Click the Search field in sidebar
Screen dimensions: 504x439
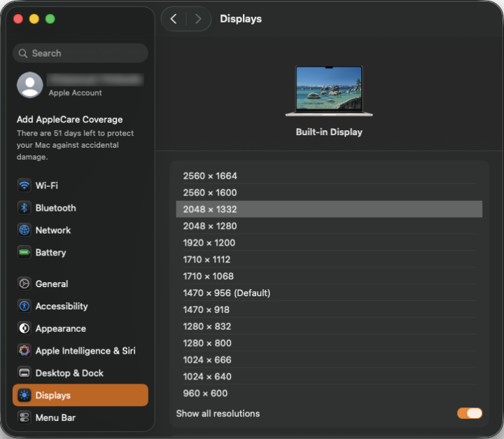(x=80, y=53)
